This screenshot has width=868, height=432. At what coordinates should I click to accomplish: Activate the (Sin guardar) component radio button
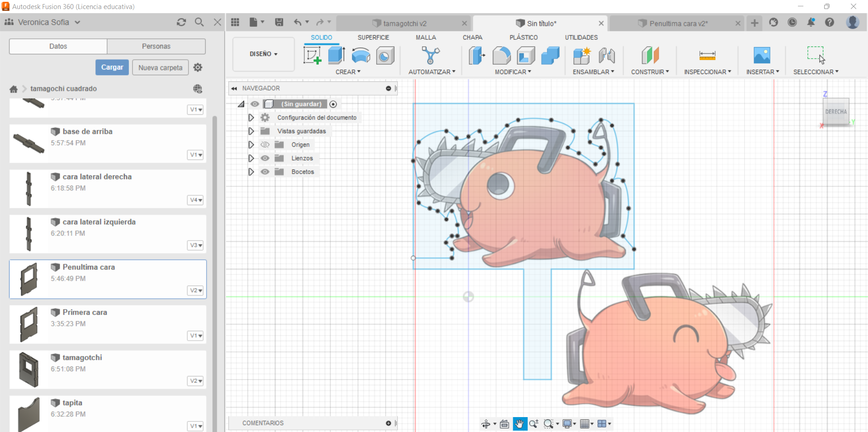pyautogui.click(x=333, y=104)
